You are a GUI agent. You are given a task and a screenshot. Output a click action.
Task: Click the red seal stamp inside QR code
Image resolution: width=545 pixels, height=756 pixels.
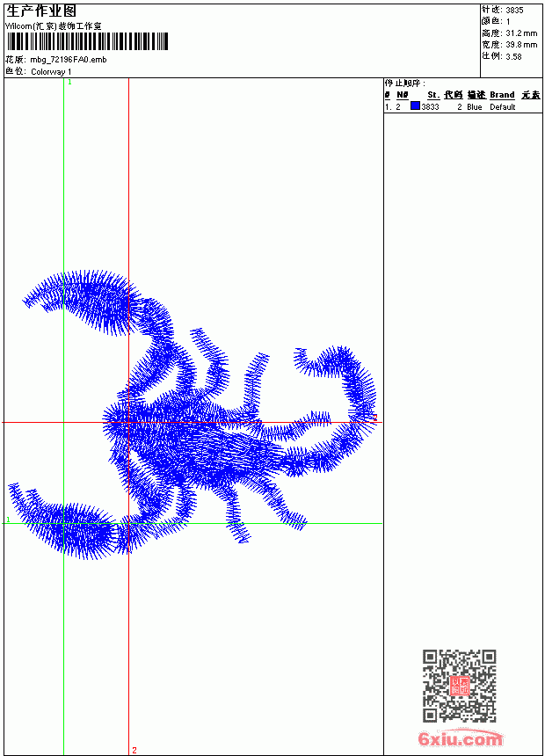[459, 686]
